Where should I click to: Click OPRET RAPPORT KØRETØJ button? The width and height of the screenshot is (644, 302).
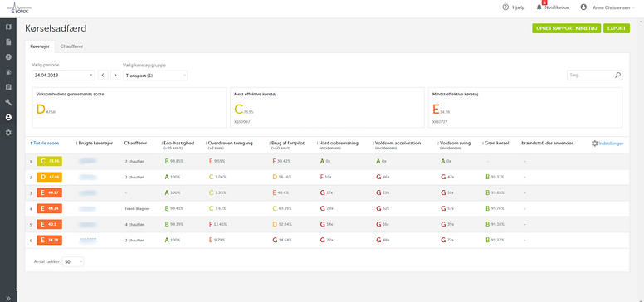point(566,28)
